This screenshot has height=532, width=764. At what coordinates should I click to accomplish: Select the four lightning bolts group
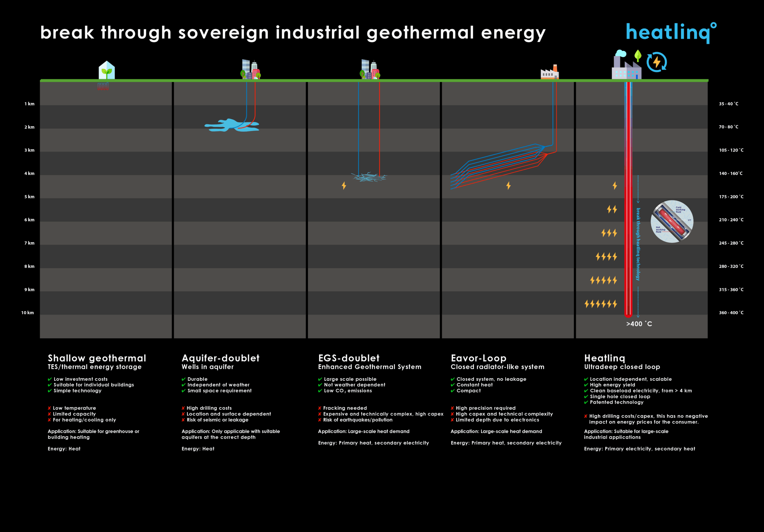point(606,256)
